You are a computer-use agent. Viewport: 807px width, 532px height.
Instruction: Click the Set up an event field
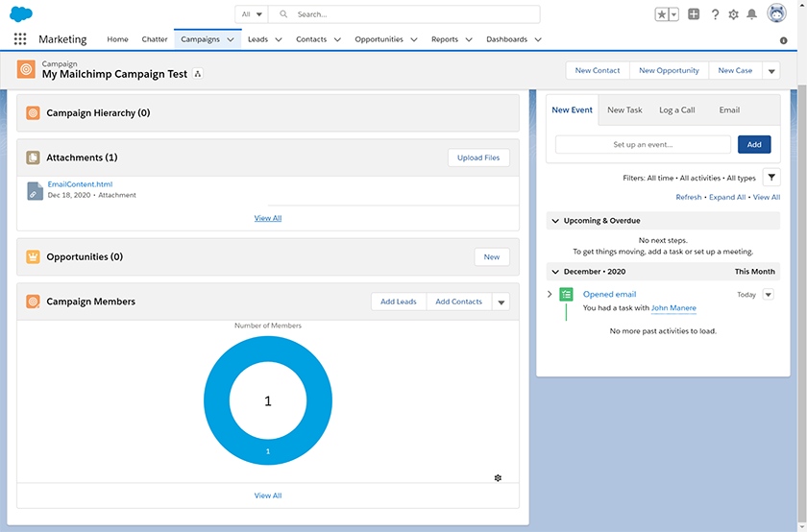click(x=643, y=145)
